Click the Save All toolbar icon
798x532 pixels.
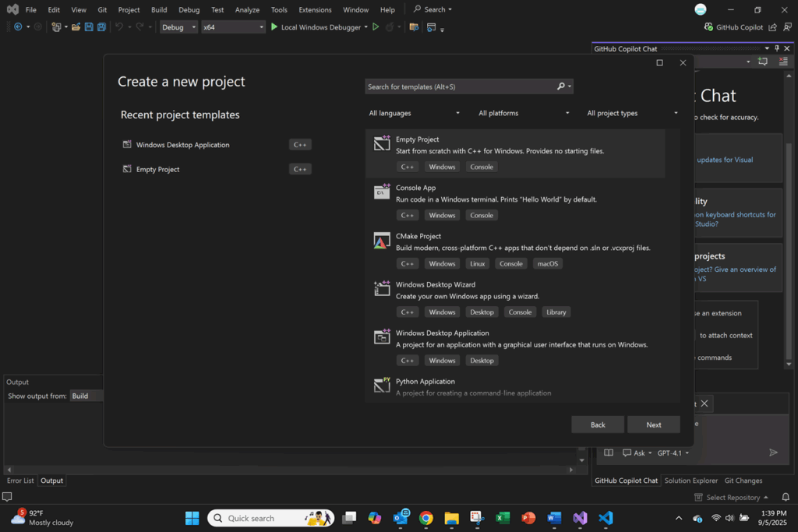(x=102, y=27)
